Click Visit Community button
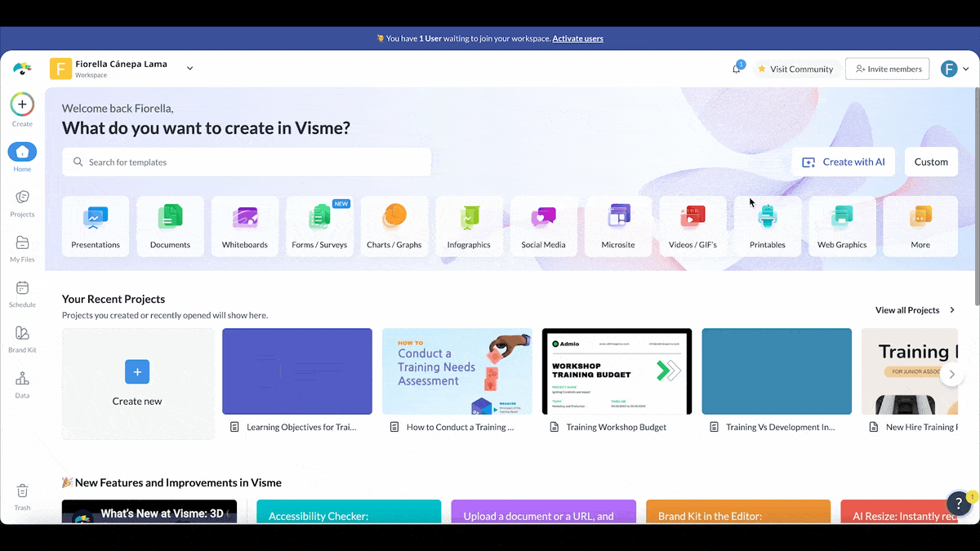The image size is (980, 551). [795, 69]
